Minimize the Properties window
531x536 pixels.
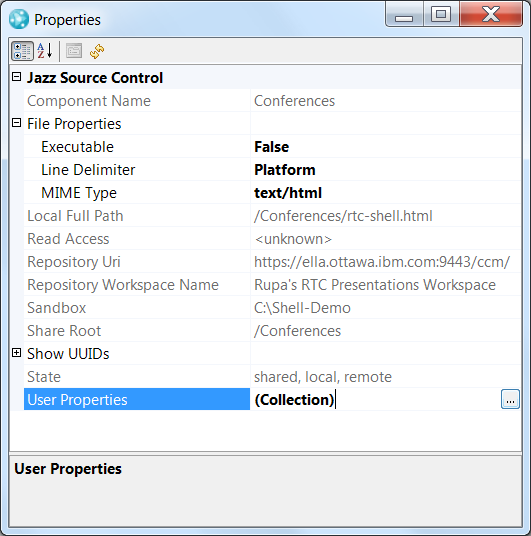404,14
